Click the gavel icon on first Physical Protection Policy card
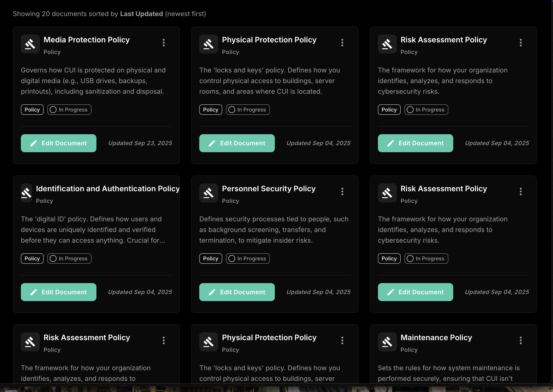Image resolution: width=553 pixels, height=392 pixels. coord(209,44)
